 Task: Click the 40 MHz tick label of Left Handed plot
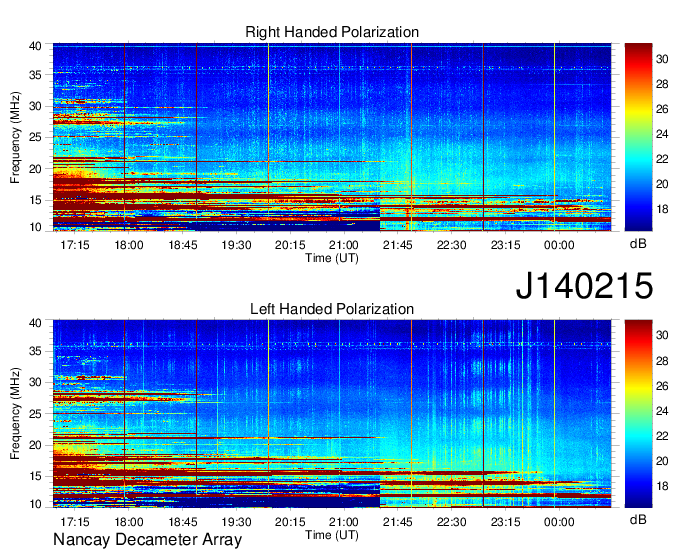pyautogui.click(x=35, y=323)
